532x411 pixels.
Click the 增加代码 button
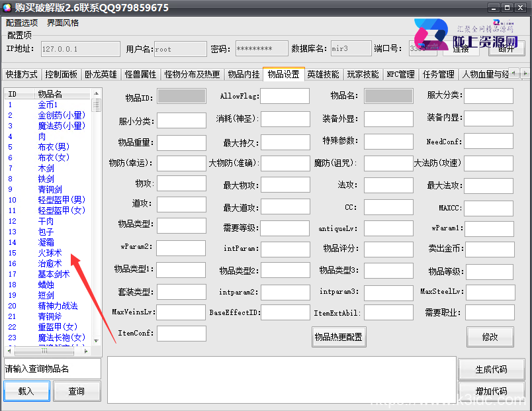click(x=491, y=391)
